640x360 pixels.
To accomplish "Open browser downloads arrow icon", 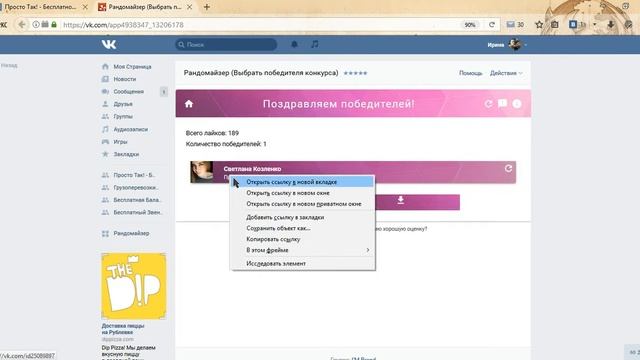I will [611, 25].
